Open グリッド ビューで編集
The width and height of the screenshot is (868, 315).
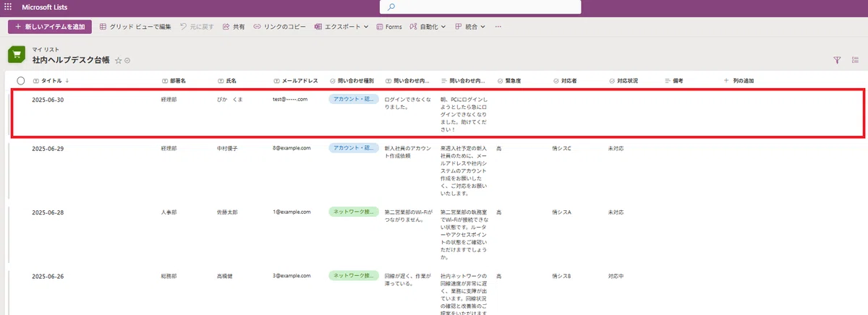(136, 27)
